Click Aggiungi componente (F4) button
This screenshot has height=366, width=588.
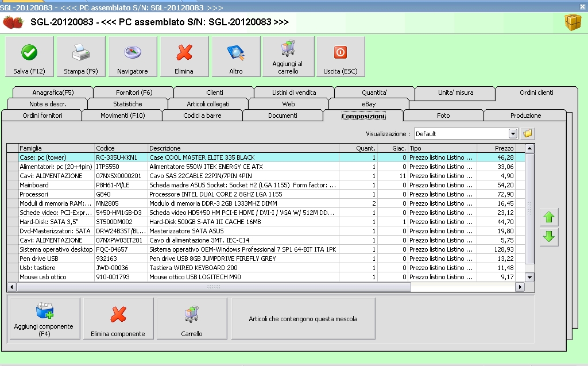pyautogui.click(x=44, y=319)
